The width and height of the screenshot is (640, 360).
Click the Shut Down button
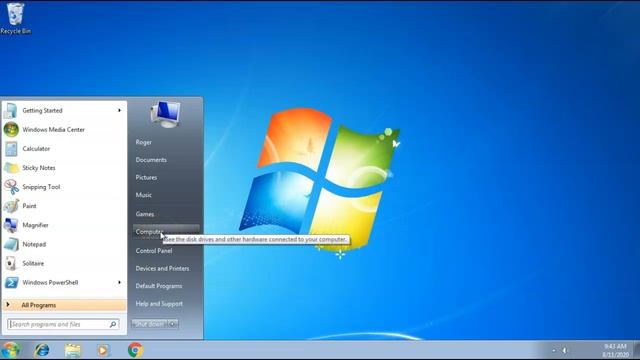click(149, 324)
